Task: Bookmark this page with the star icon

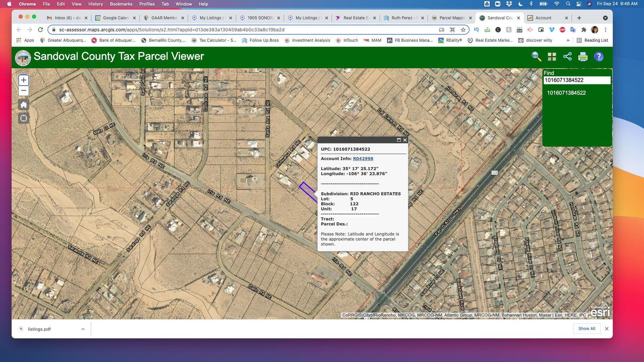Action: click(x=463, y=30)
